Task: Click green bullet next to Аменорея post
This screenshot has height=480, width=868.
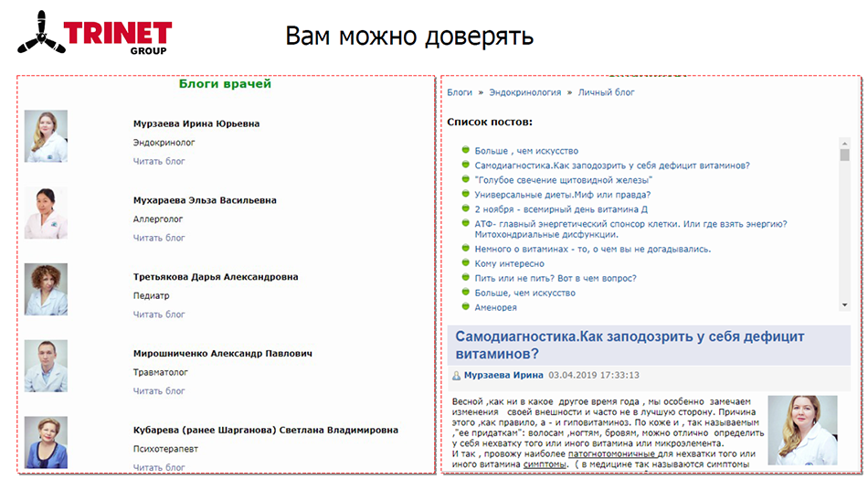Action: coord(466,306)
